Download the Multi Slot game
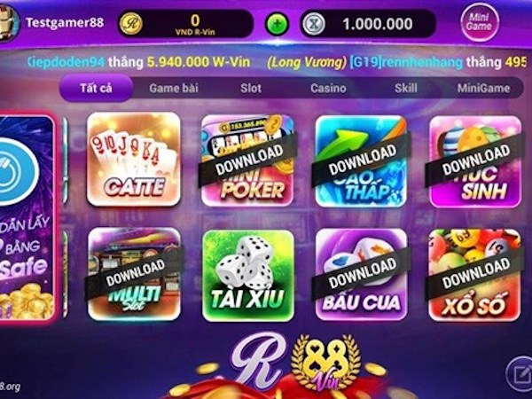The height and width of the screenshot is (399, 532). coord(135,274)
